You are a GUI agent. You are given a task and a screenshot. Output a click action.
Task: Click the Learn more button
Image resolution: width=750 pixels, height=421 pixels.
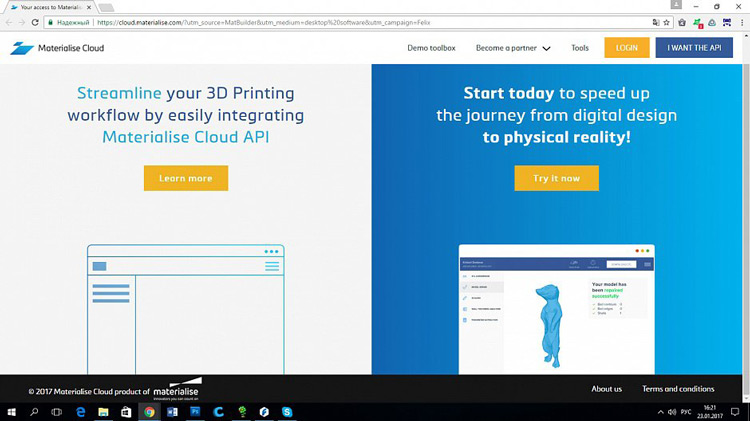(186, 178)
